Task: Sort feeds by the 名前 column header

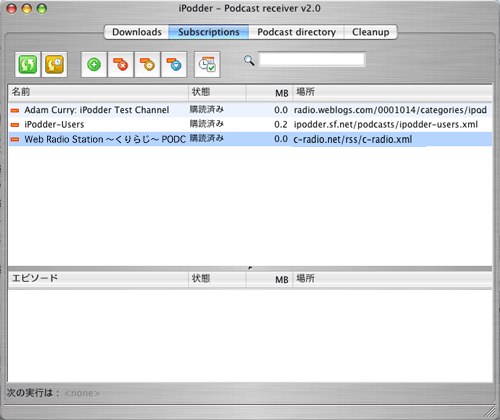Action: 98,92
